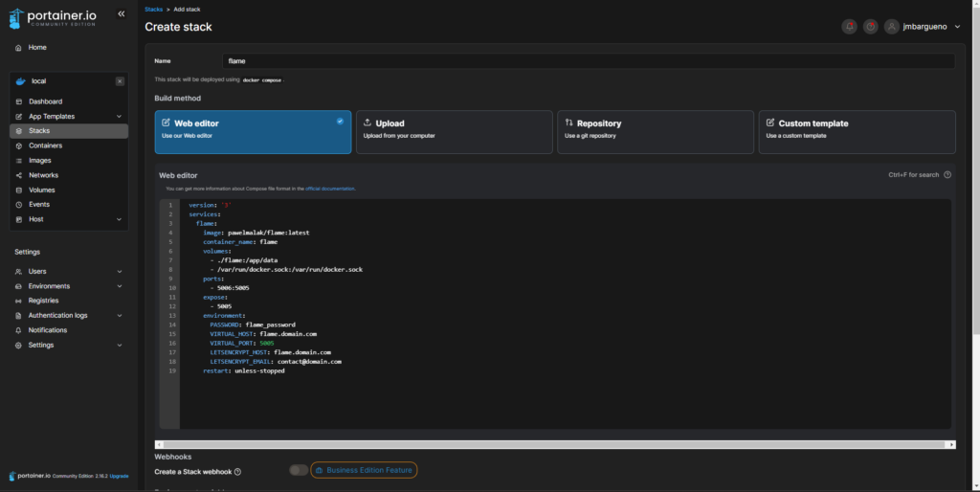Select the Custom template build method

[x=857, y=132]
